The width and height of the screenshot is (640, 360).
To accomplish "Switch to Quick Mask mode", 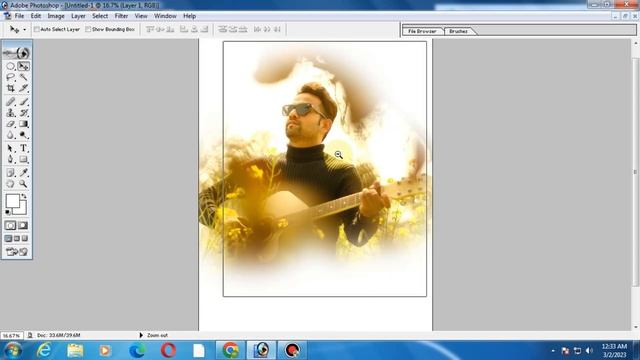I will 23,225.
